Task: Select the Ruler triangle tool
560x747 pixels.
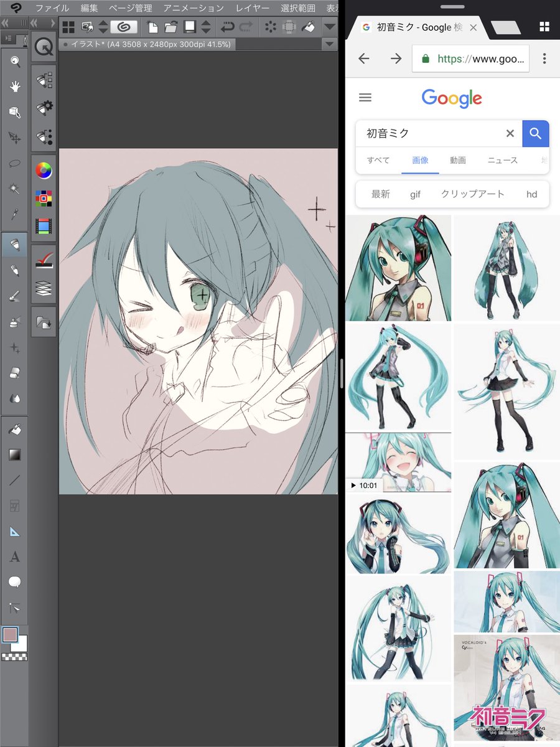Action: 14,531
